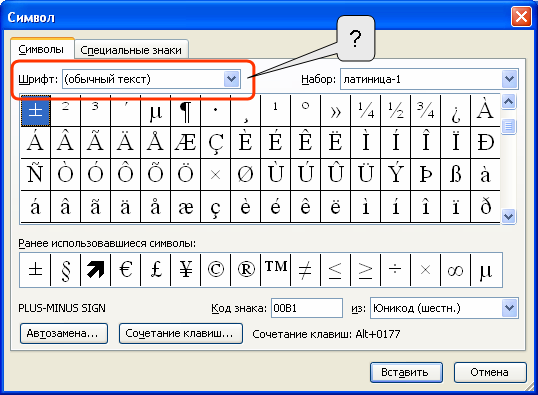Screen dimensions: 538x395
Task: Choose the degree-like masculine ordinal º symbol
Action: coord(306,111)
